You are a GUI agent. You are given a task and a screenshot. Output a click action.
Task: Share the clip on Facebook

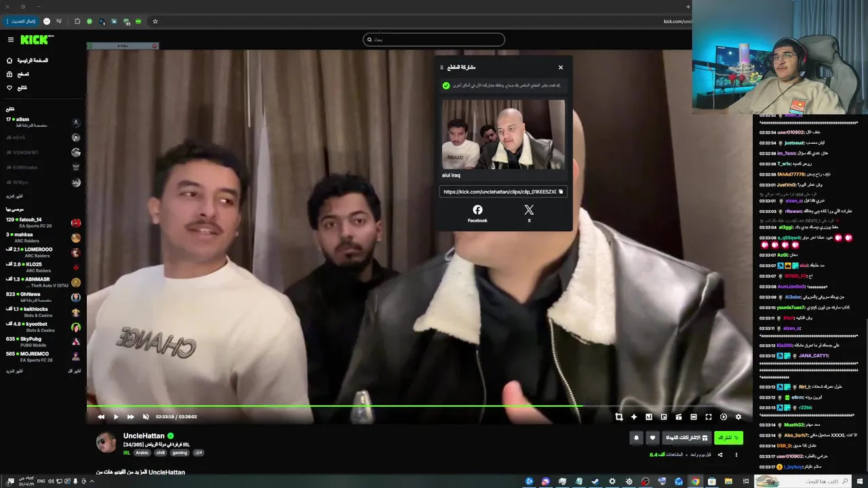(x=477, y=213)
